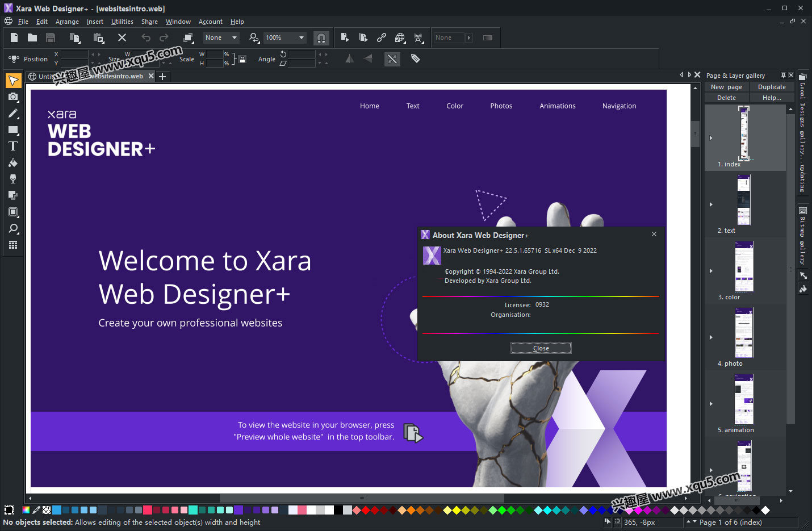The height and width of the screenshot is (531, 812).
Task: Open the arrange/order objects icon
Action: (188, 37)
